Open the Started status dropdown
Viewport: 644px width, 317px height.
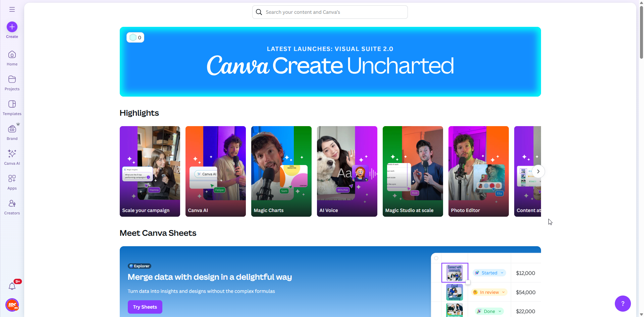(x=489, y=273)
